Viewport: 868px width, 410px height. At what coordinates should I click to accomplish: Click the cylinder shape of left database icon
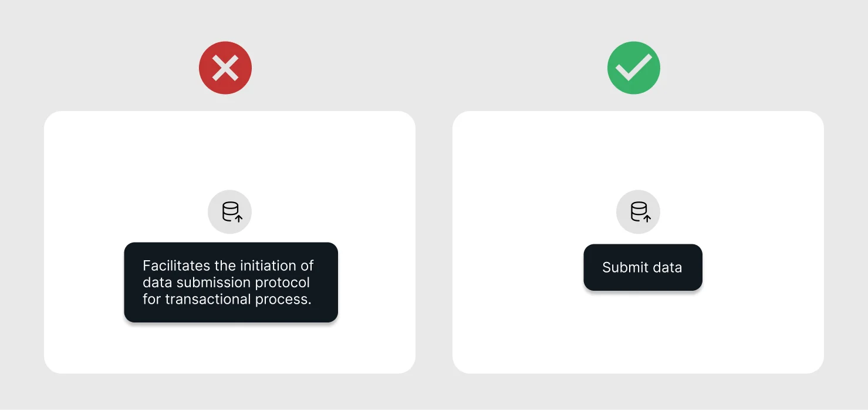(229, 210)
